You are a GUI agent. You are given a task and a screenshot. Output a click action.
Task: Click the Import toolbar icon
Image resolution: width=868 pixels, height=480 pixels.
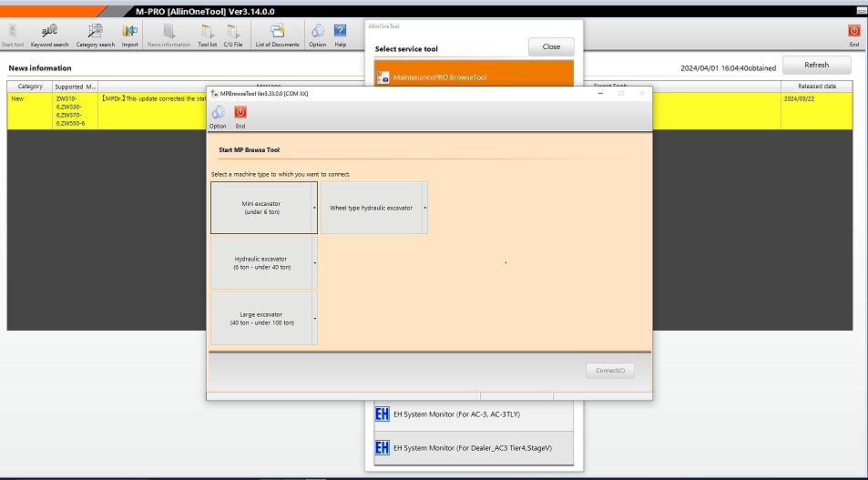[130, 36]
